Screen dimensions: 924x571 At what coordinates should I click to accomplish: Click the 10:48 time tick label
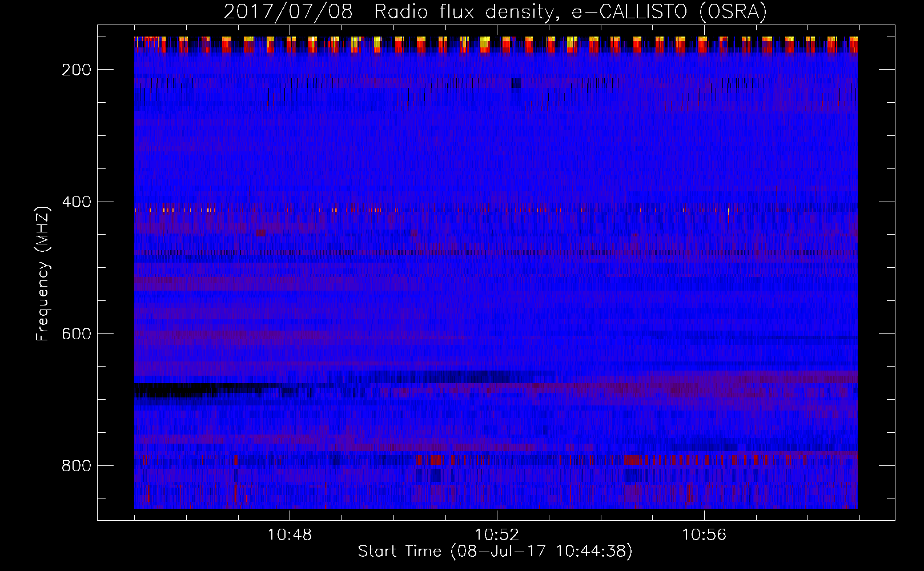290,535
